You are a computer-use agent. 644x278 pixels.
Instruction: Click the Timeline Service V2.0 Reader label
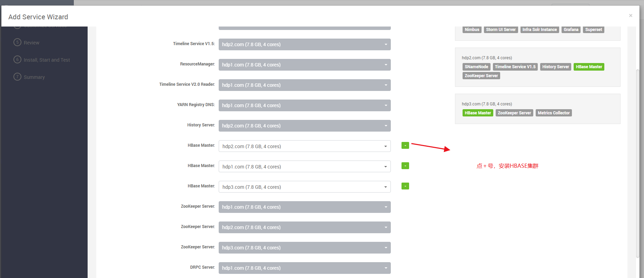[x=187, y=84]
